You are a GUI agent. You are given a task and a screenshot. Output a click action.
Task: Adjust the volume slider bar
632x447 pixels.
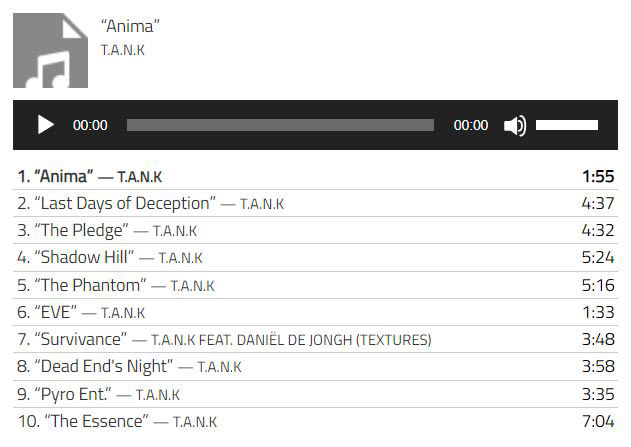coord(567,126)
